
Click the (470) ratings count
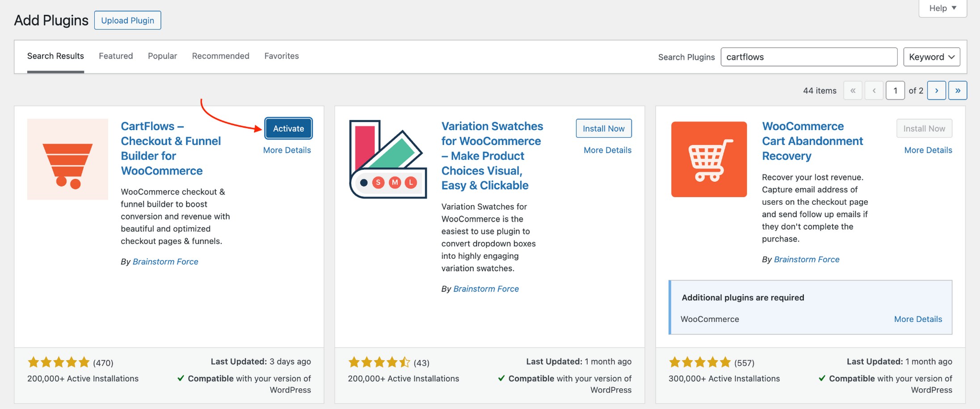point(103,363)
